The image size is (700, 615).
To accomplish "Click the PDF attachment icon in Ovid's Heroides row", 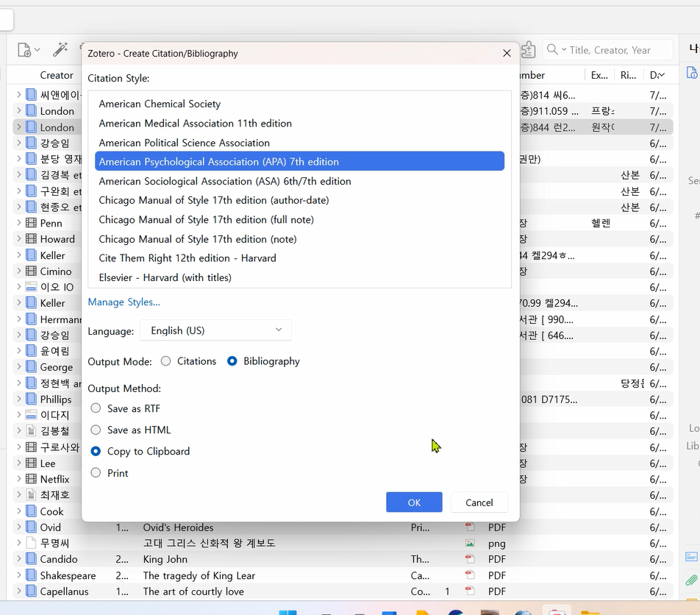I will tap(470, 527).
